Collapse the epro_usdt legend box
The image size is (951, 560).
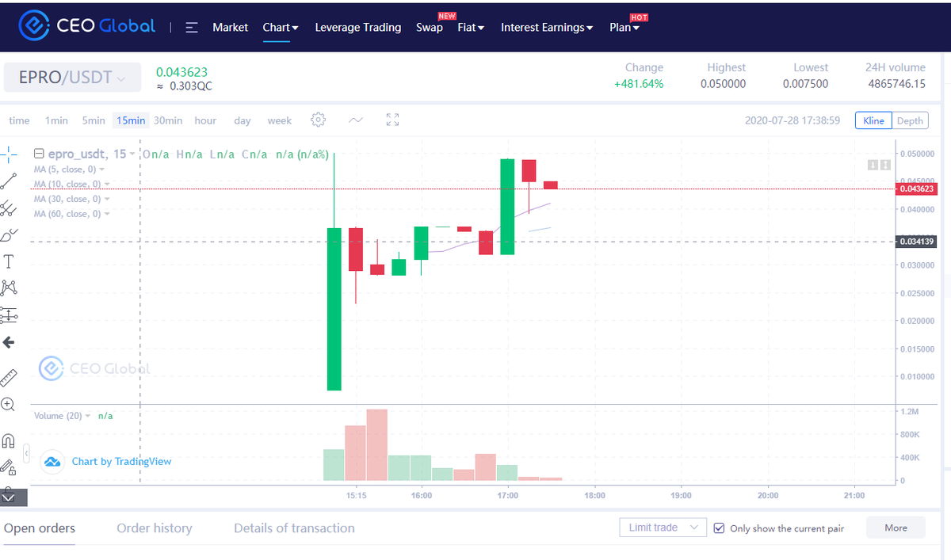click(40, 154)
